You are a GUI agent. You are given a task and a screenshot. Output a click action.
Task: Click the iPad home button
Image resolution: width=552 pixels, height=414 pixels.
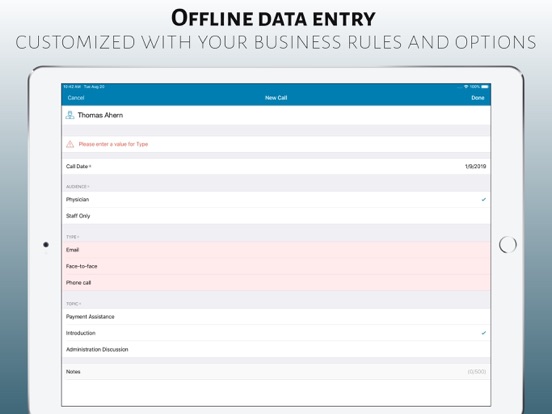[508, 245]
